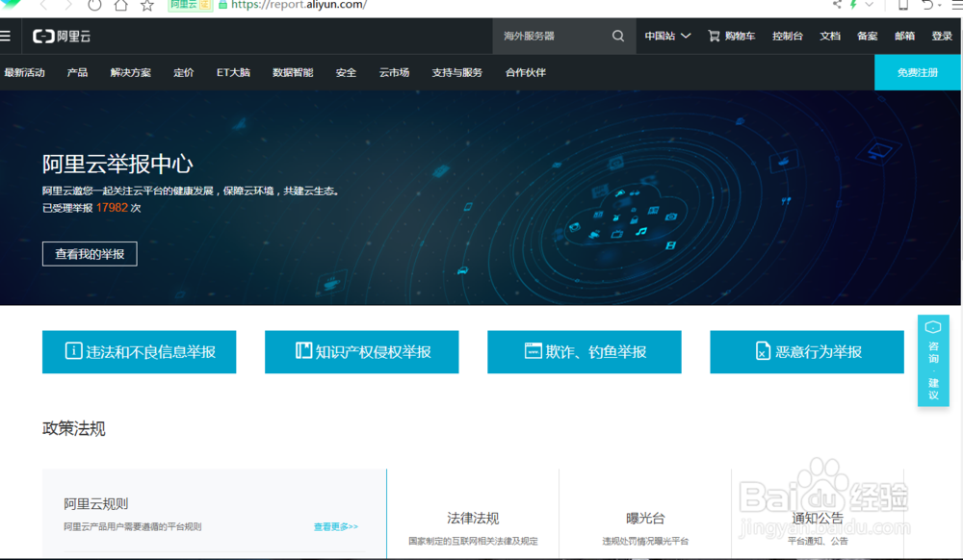Open the 最新活动 menu
Viewport: 963px width, 560px height.
[x=25, y=72]
